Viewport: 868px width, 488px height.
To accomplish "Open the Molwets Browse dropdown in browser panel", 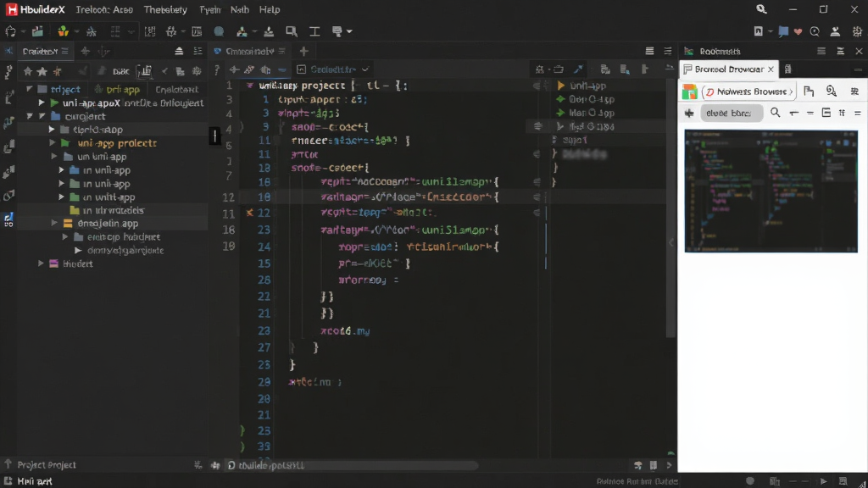I will click(748, 91).
